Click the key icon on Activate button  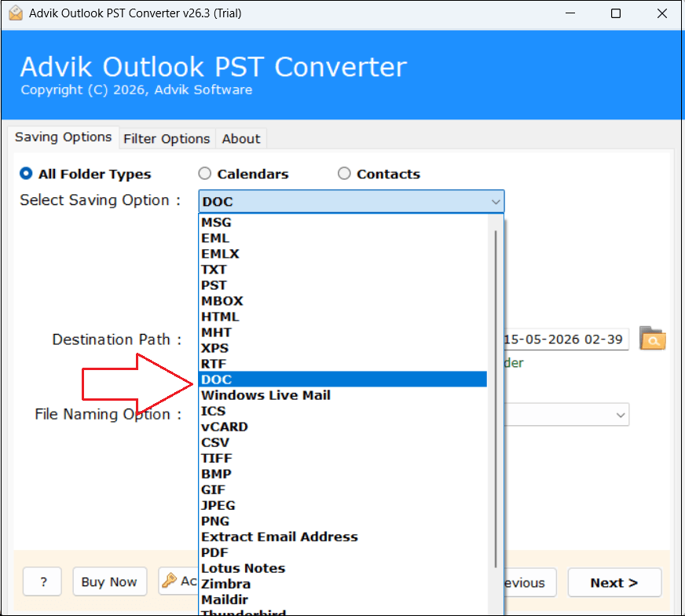pyautogui.click(x=169, y=581)
